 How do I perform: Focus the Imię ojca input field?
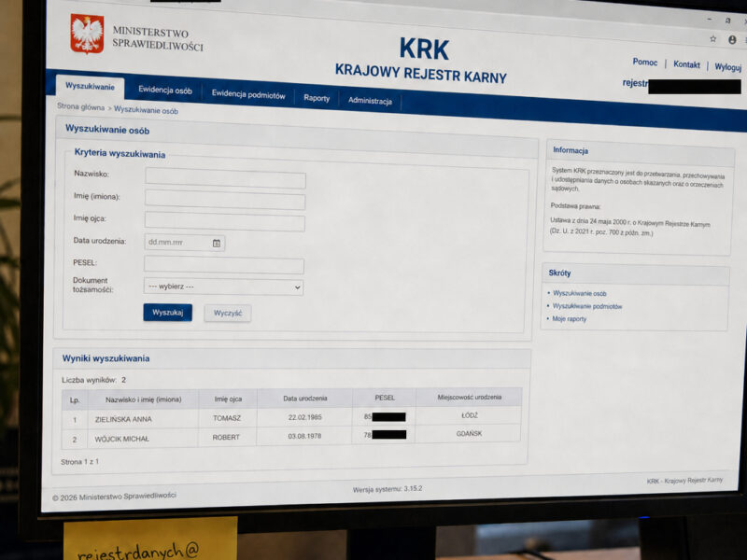[225, 222]
